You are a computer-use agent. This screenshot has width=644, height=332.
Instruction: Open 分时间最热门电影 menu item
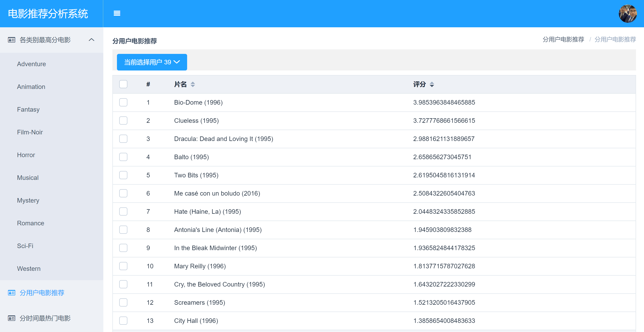[45, 318]
